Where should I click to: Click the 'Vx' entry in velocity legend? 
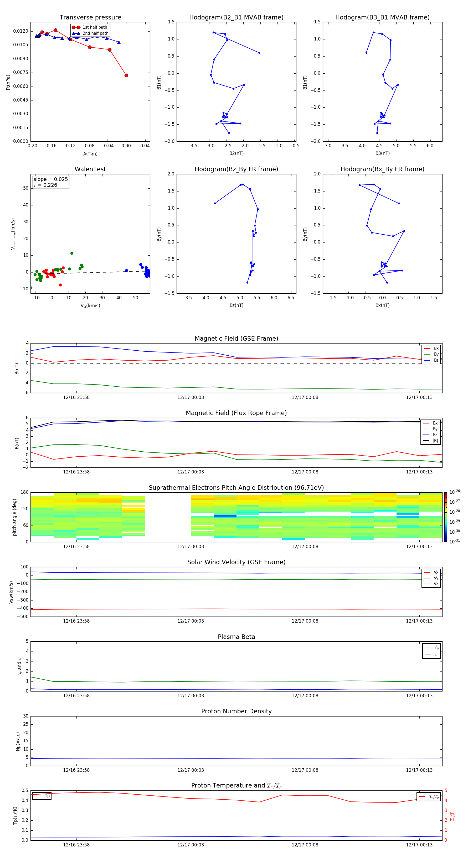(431, 572)
